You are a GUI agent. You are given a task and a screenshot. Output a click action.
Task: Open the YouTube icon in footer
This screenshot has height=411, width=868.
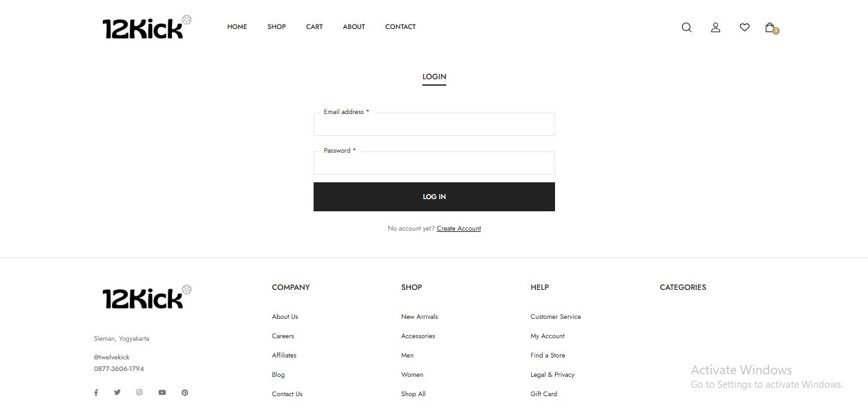(x=162, y=392)
